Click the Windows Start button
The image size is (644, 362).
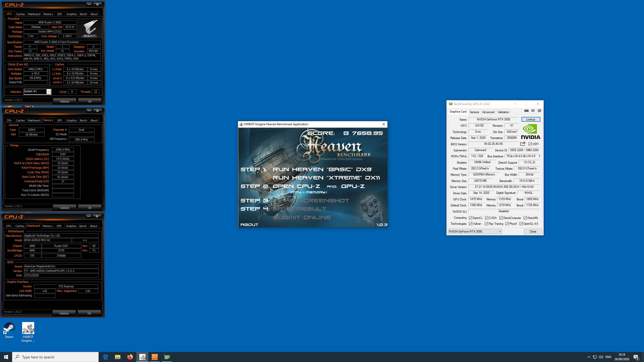click(x=6, y=357)
